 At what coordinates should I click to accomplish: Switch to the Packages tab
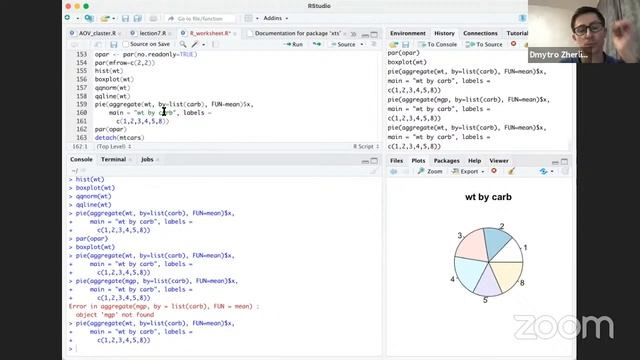(x=447, y=160)
